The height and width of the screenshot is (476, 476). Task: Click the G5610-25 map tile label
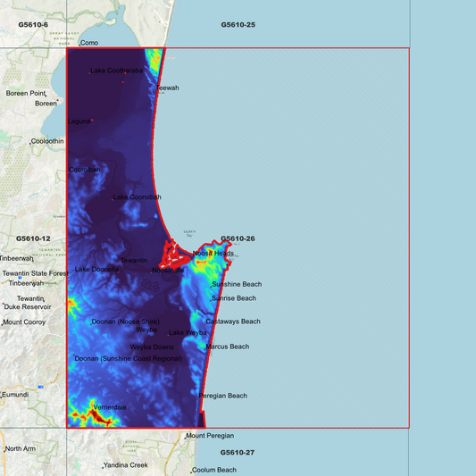click(238, 25)
